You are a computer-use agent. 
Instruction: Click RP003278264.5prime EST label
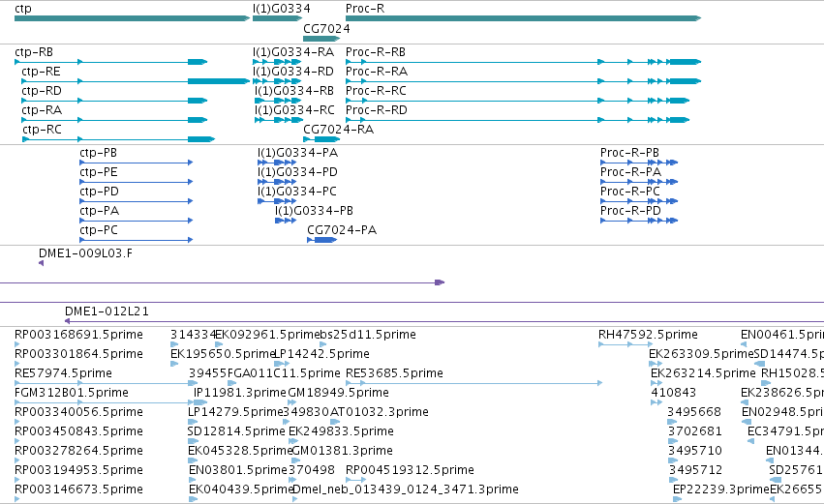pyautogui.click(x=78, y=452)
